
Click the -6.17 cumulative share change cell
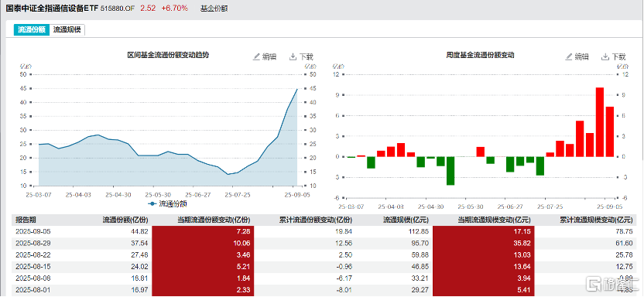tap(344, 278)
